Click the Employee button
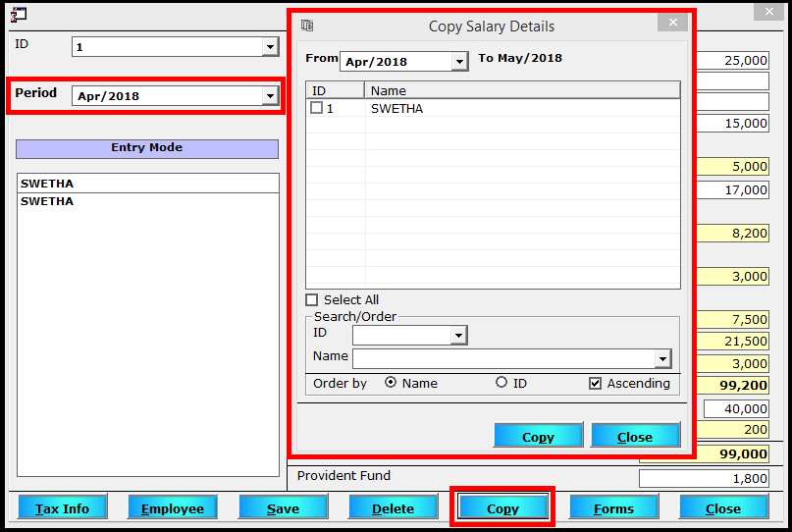The image size is (792, 532). tap(173, 507)
